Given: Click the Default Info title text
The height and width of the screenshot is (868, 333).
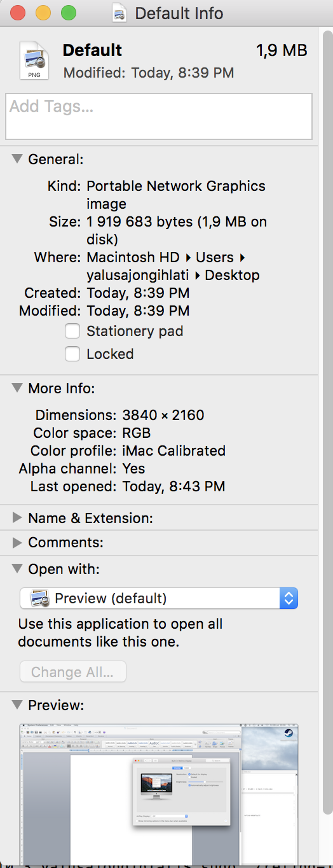Looking at the screenshot, I should (179, 13).
